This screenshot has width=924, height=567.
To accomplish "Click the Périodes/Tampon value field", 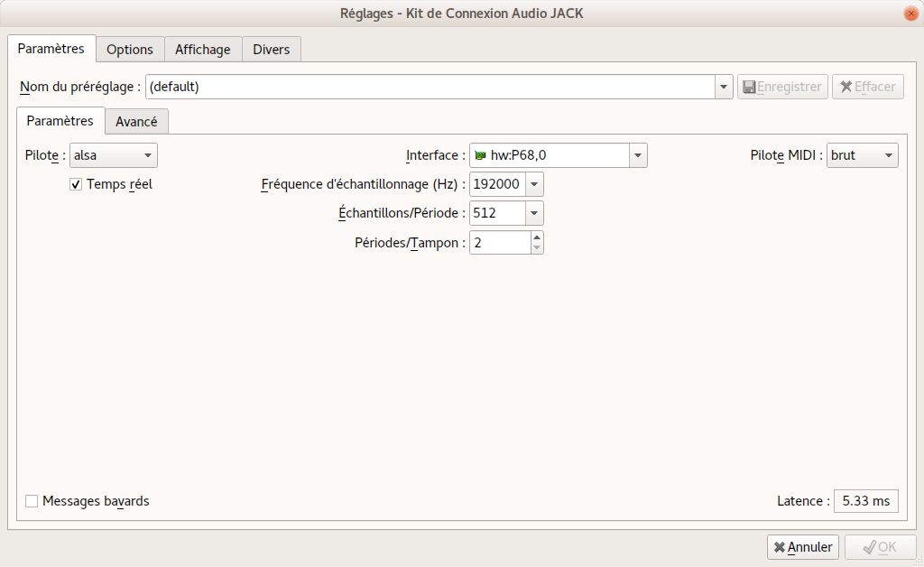I will click(x=500, y=243).
